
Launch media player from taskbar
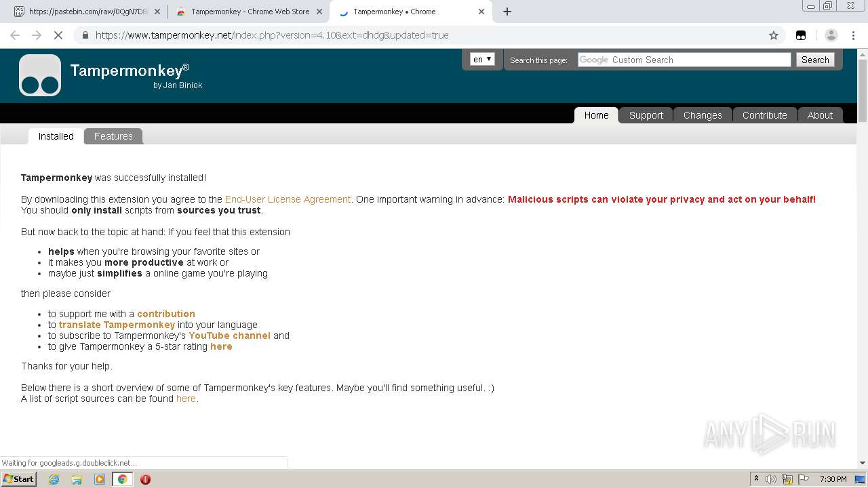point(100,479)
